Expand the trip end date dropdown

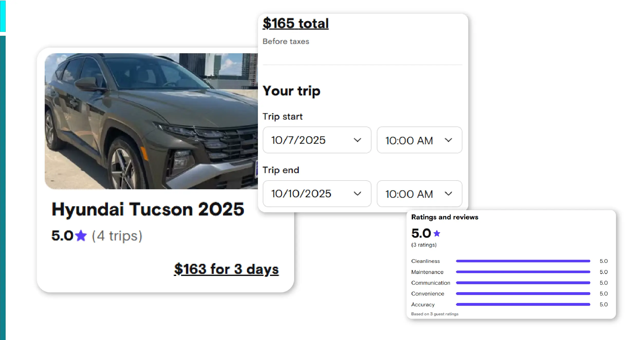pyautogui.click(x=317, y=193)
